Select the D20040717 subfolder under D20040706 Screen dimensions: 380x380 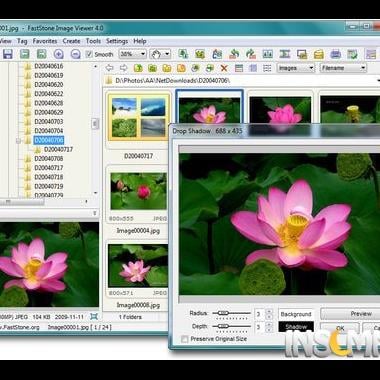(x=58, y=149)
